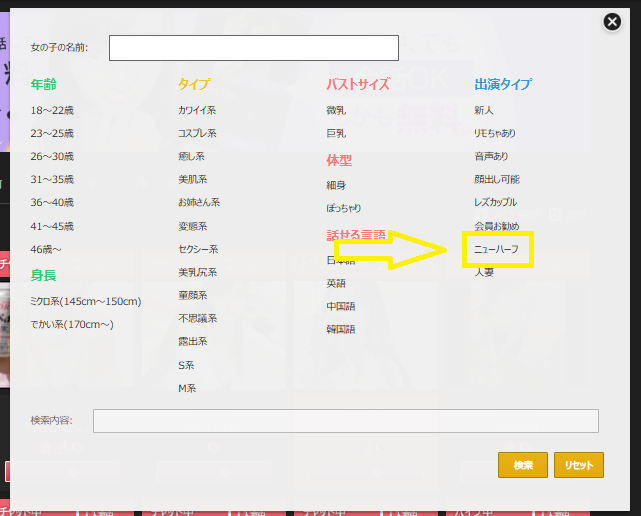This screenshot has height=516, width=641.
Task: Select the 26〜30歳 age option
Action: point(52,156)
